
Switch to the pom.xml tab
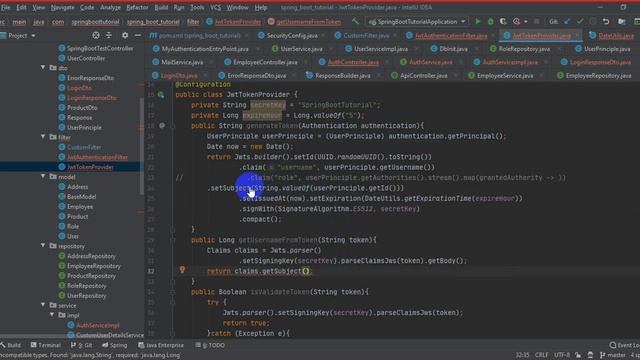click(x=195, y=36)
